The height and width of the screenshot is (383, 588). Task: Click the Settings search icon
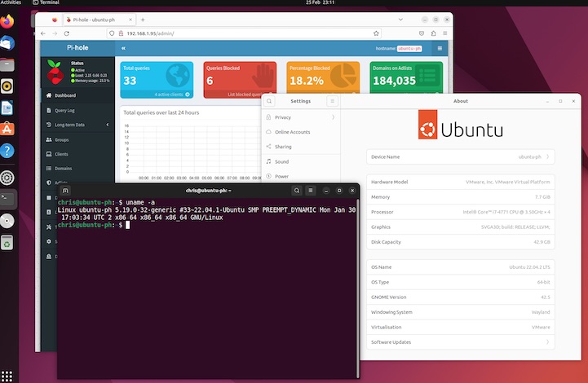point(270,101)
